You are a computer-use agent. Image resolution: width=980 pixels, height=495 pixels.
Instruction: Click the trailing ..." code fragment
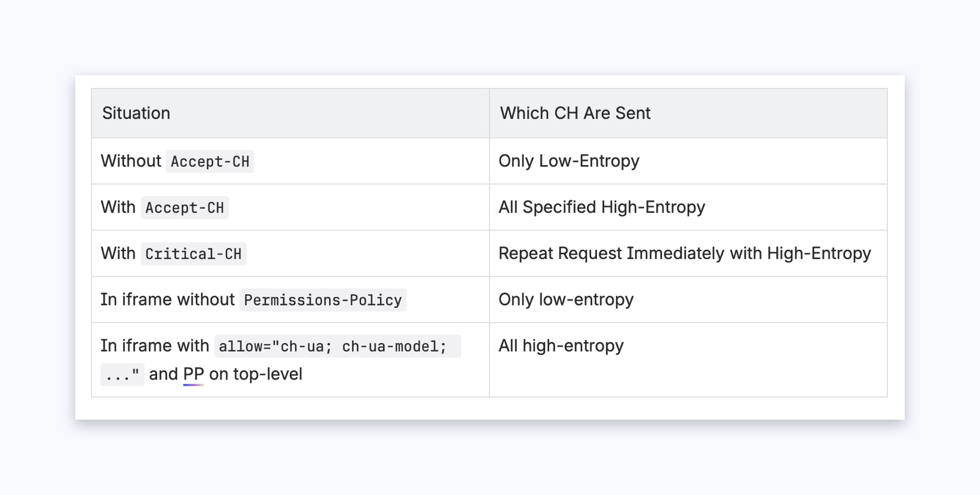pos(122,375)
